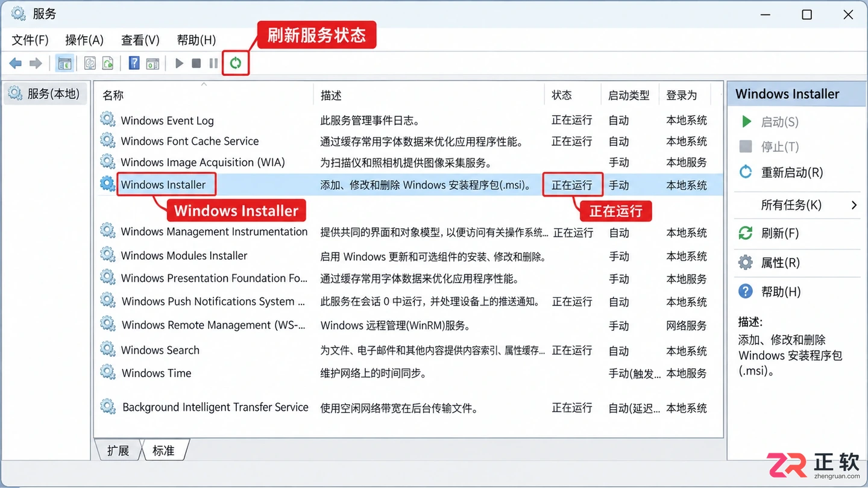Click the green Restart service toolbar icon
868x488 pixels.
[x=236, y=63]
